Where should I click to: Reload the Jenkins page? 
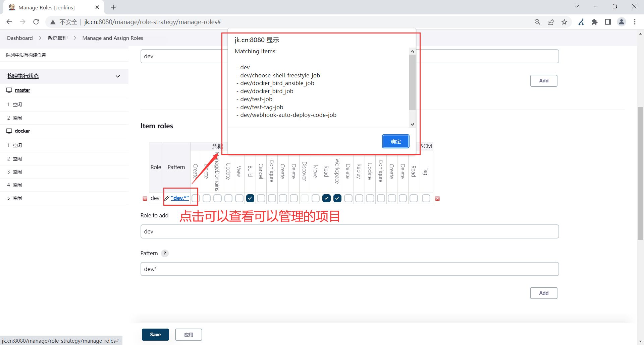pyautogui.click(x=36, y=22)
